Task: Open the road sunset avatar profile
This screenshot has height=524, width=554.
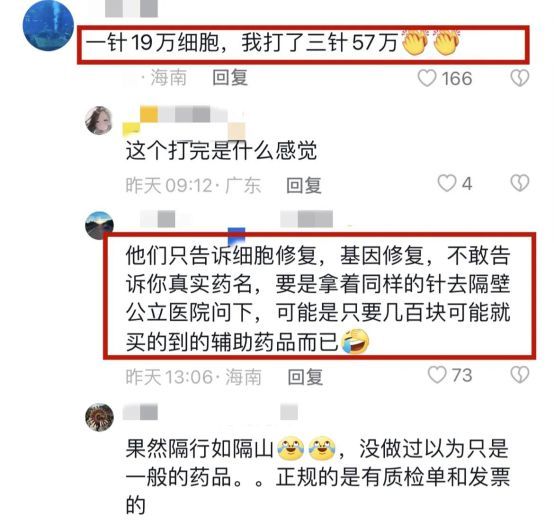Action: [99, 225]
